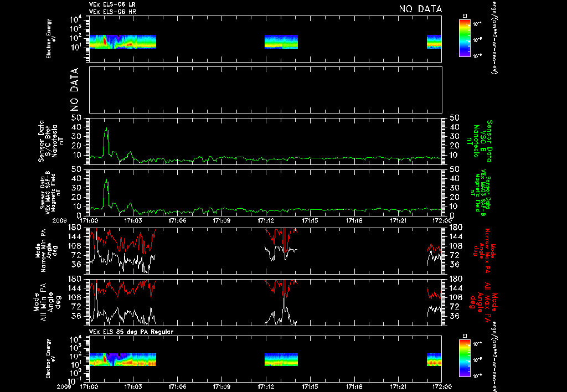Click the first data block in the top spectrogram
This screenshot has width=567, height=392.
[x=122, y=42]
